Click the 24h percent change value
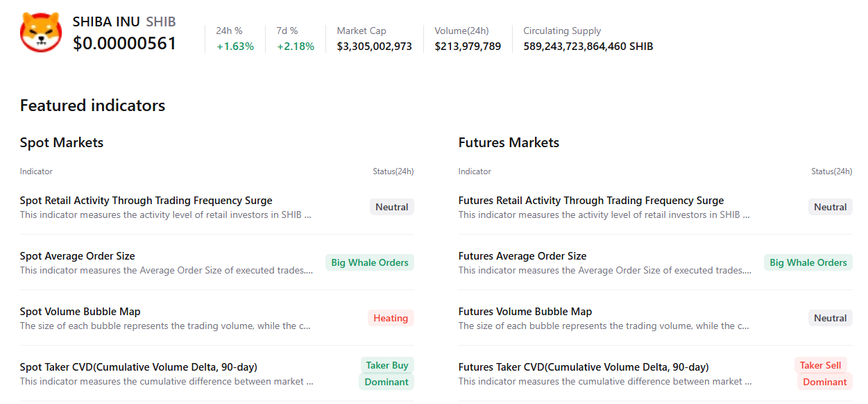Viewport: 868px width, 404px height. point(235,47)
